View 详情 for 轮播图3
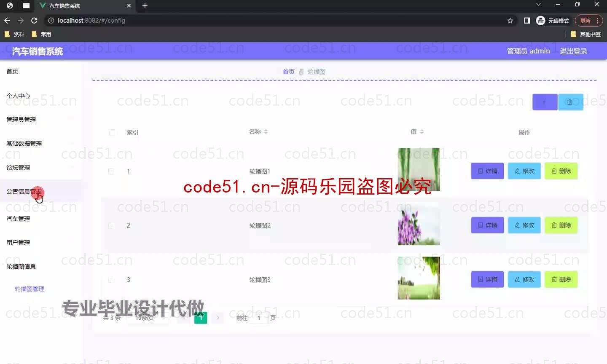 click(x=487, y=279)
